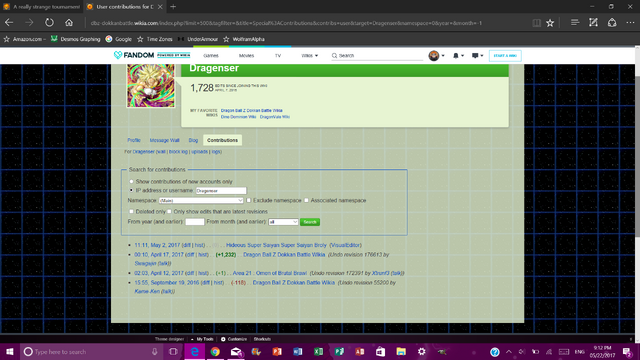Viewport: 640px width, 360px height.
Task: Switch to the Profile tab
Action: 133,140
